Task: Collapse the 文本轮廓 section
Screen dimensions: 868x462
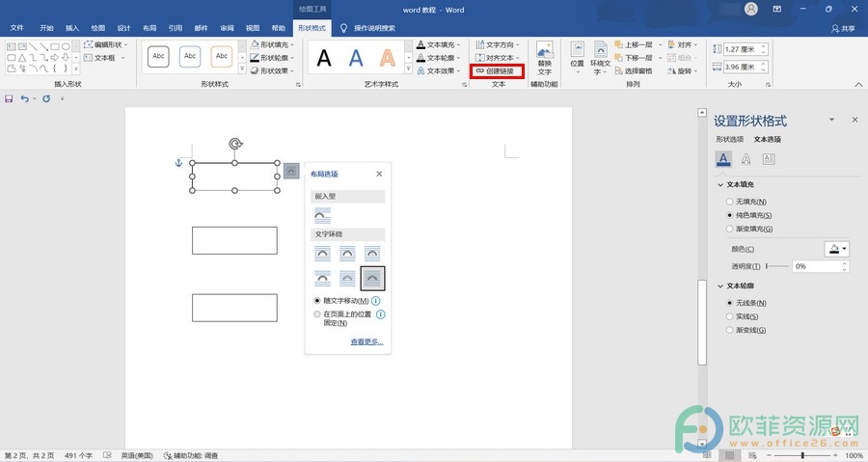Action: pos(736,285)
